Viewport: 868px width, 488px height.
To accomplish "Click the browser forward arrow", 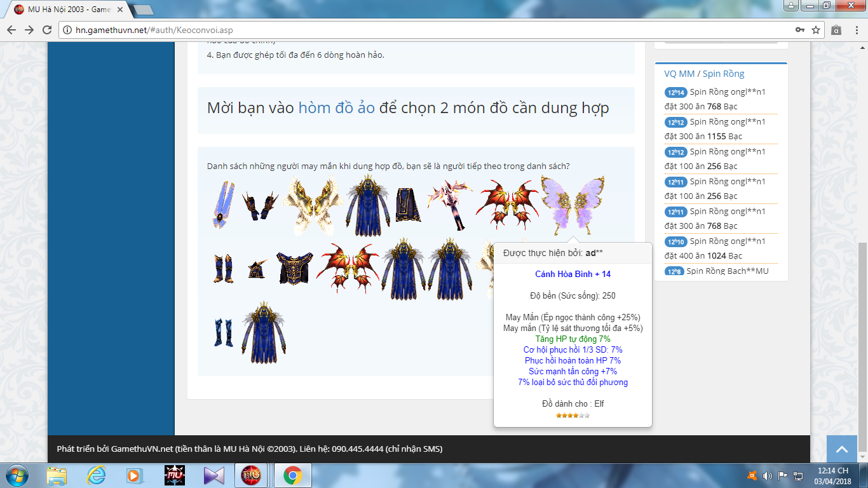I will click(29, 30).
